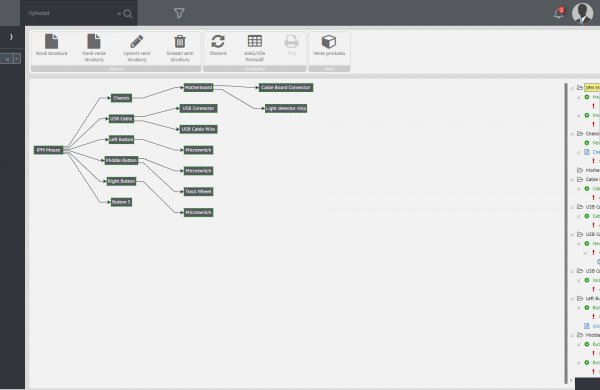The image size is (600, 390).
Task: Open the AIAG/VDA formulář table icon
Action: click(255, 41)
